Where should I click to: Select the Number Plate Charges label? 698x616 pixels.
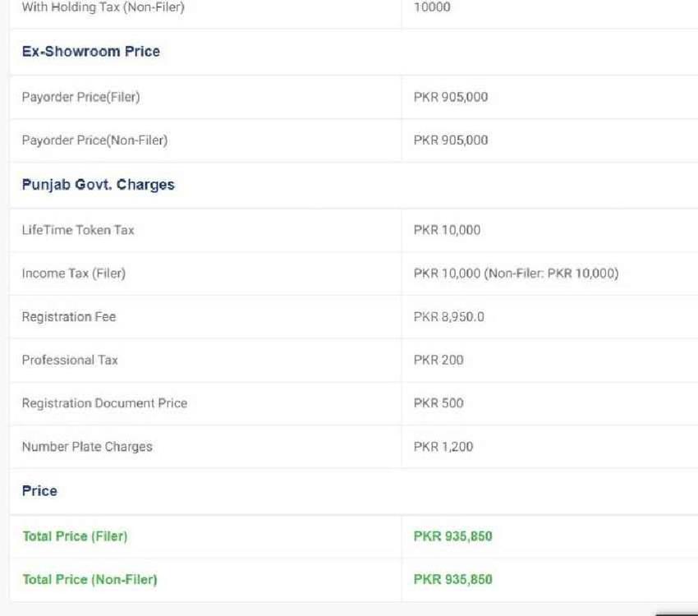(87, 447)
